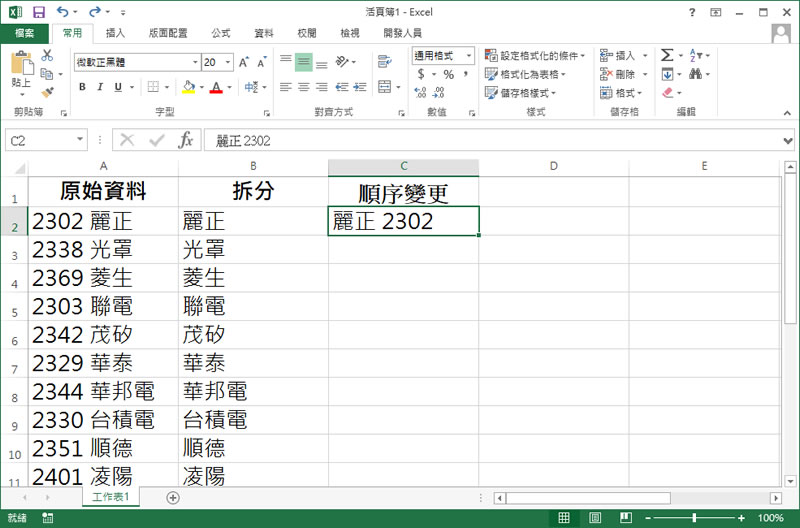The width and height of the screenshot is (800, 528).
Task: Toggle Align Left
Action: click(286, 87)
